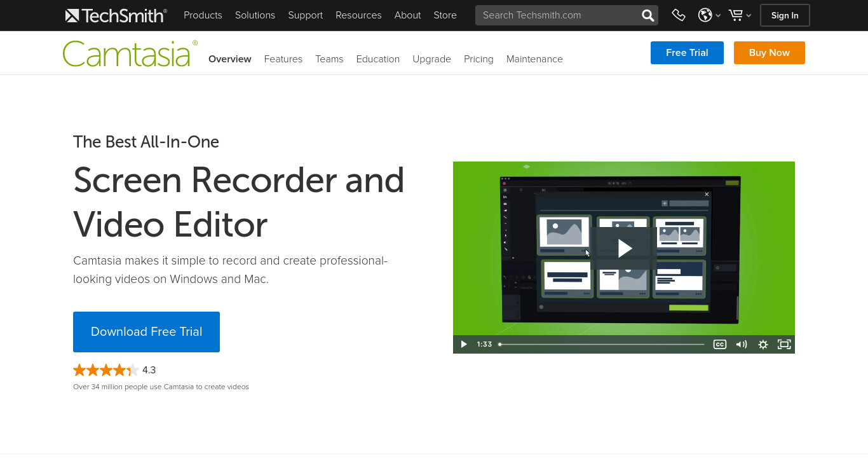Click the Camtasia video thumbnail
868x463 pixels.
[x=624, y=257]
